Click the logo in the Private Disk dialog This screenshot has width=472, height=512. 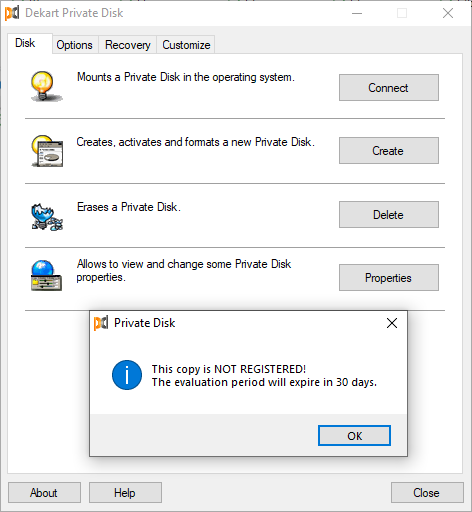(x=101, y=323)
